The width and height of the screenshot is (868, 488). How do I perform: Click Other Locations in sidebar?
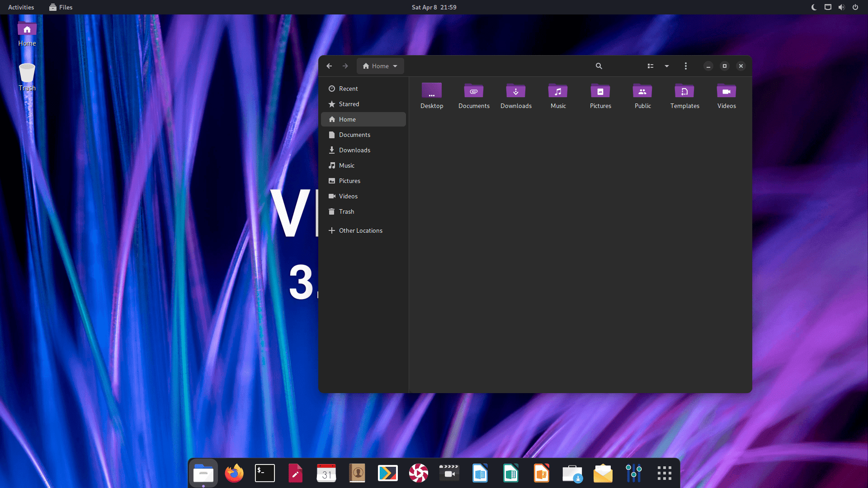tap(363, 230)
